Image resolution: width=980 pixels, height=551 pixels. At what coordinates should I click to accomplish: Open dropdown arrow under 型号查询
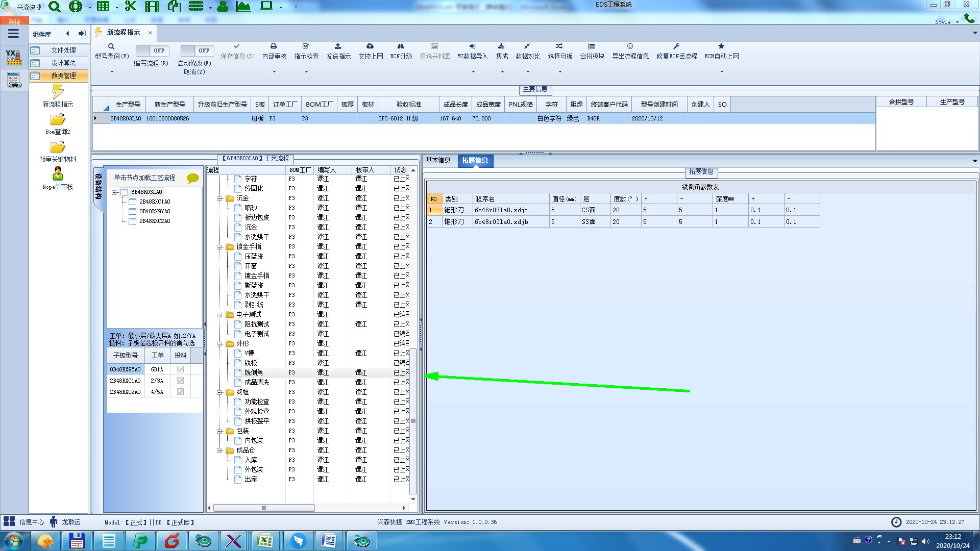pyautogui.click(x=112, y=71)
